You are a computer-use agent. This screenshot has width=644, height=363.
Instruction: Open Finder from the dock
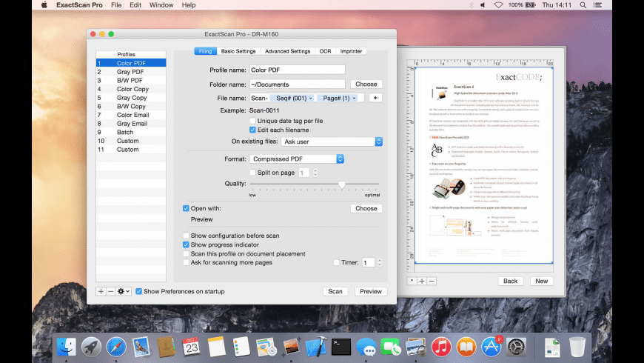coord(66,347)
